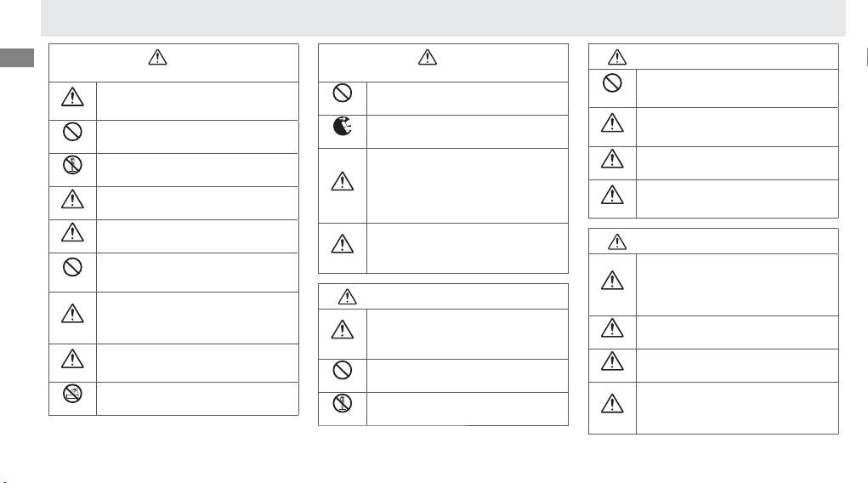
Task: Click the prohibition icon in the top-right table
Action: (612, 83)
